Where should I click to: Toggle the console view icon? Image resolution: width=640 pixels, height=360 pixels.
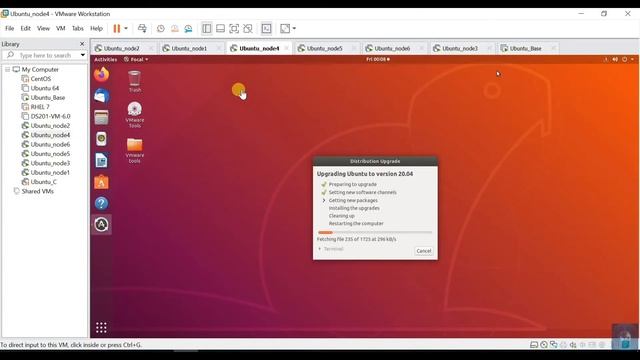click(x=266, y=29)
